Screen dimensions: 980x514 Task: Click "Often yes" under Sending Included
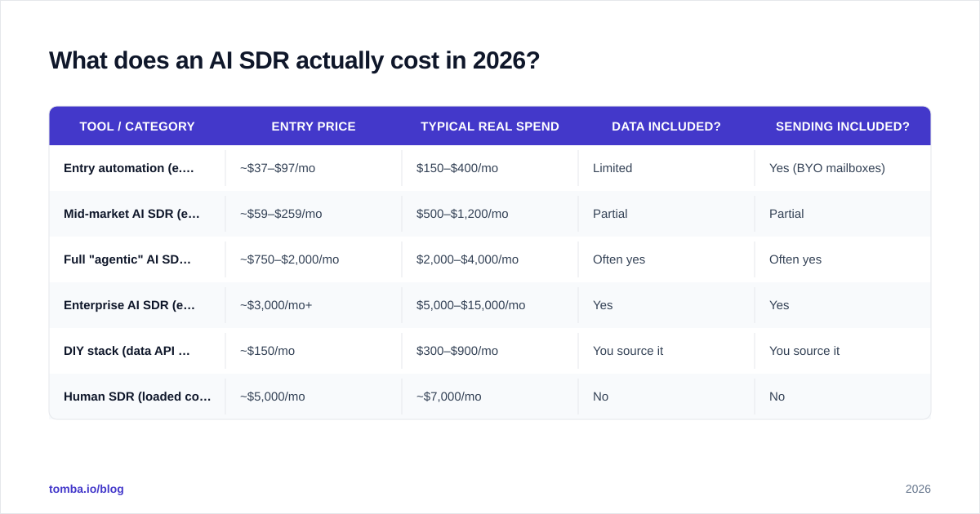coord(795,259)
